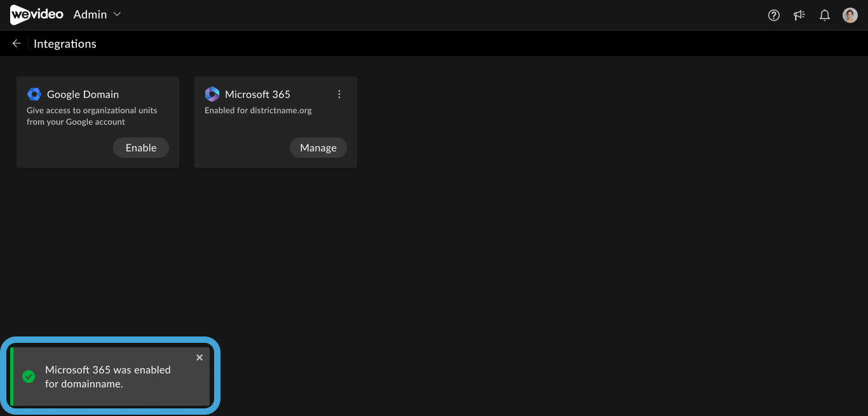The image size is (868, 416).
Task: Click the Microsoft 365 logo icon
Action: click(x=212, y=94)
